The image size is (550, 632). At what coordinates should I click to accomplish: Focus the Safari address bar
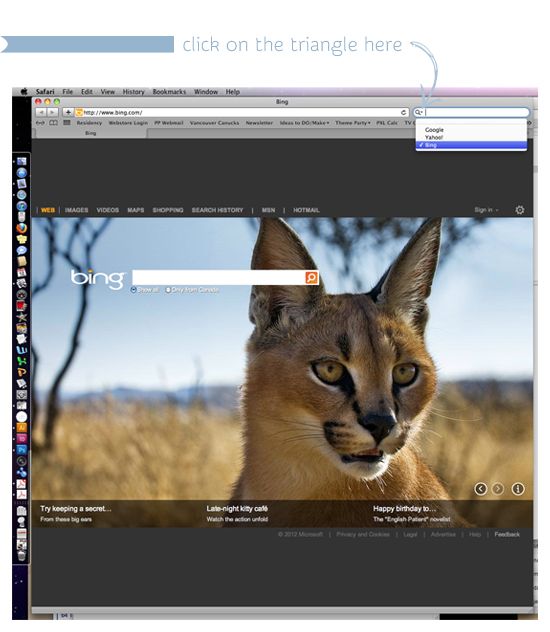(x=242, y=112)
